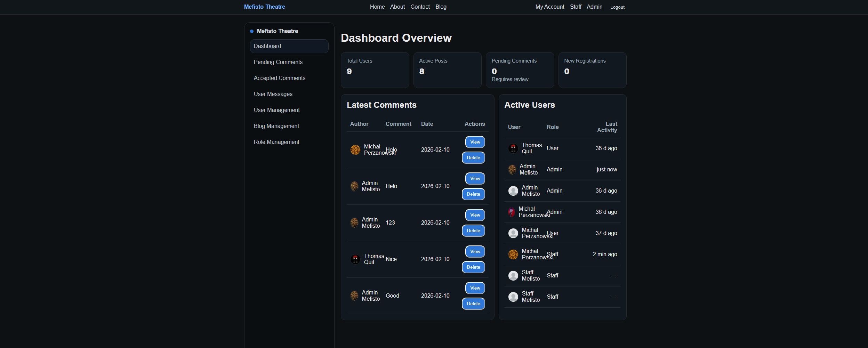Open Role Management from the sidebar
The height and width of the screenshot is (348, 868).
[x=276, y=142]
